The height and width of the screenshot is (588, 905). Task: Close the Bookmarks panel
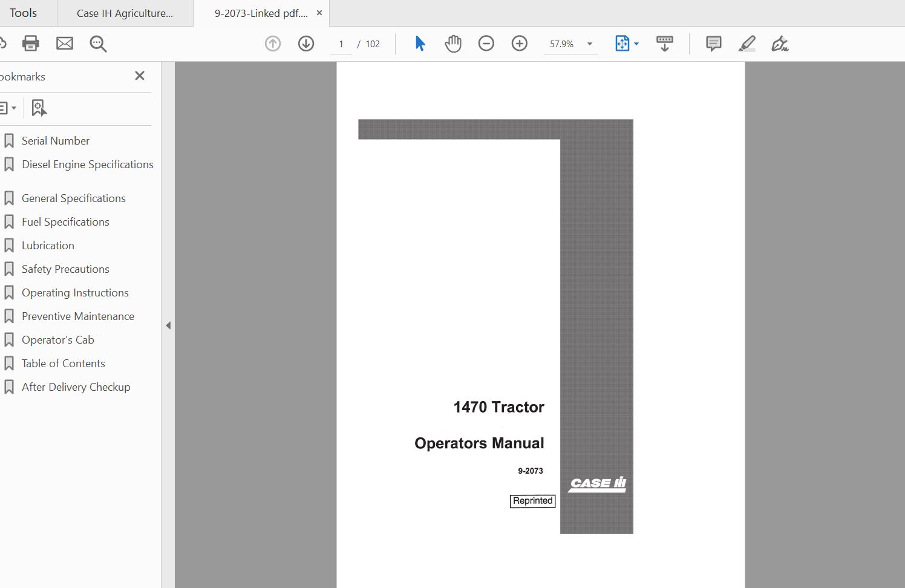click(x=140, y=76)
